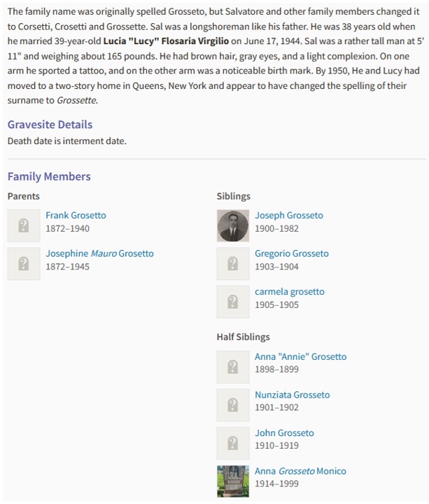
Task: Open Anna "Annie" Grosetto's memorial link
Action: coord(301,356)
